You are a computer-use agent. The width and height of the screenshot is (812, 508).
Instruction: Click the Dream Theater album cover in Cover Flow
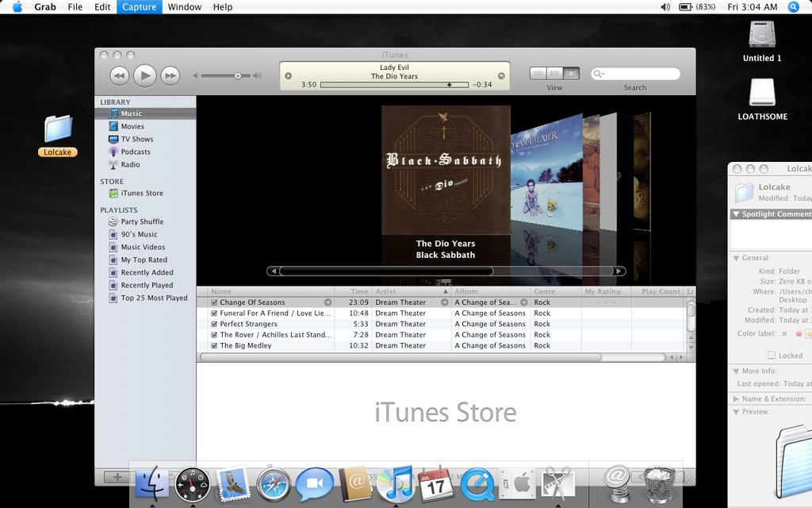point(546,174)
